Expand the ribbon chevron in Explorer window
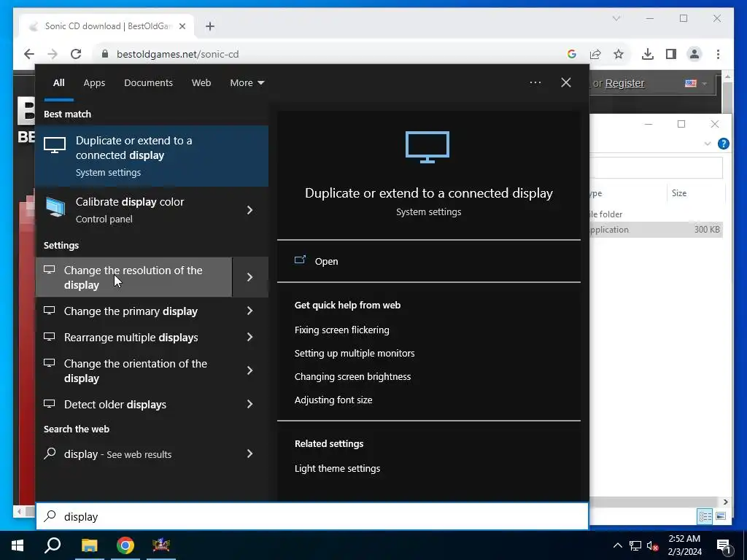Screen dimensions: 747x560 (708, 144)
